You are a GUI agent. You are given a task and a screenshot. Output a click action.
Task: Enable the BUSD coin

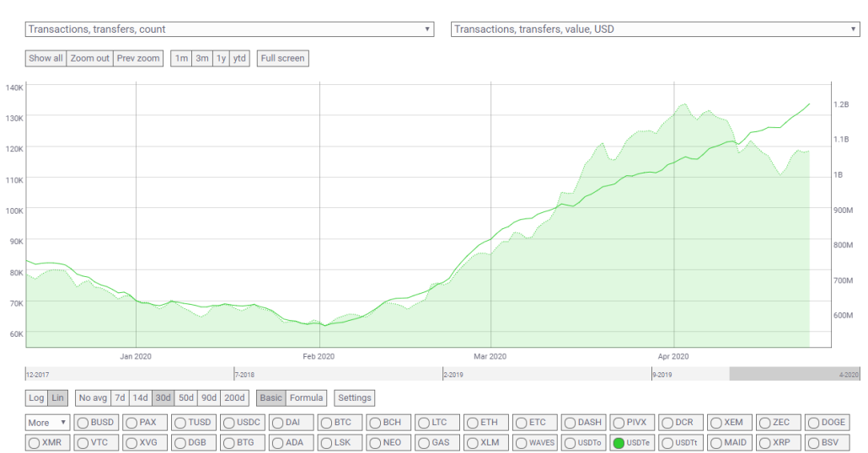coord(96,423)
